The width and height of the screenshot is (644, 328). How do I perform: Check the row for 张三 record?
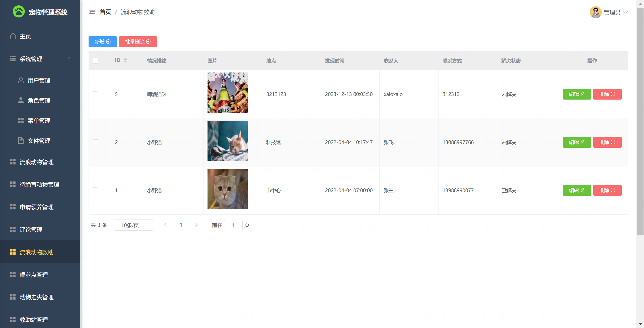(x=95, y=190)
